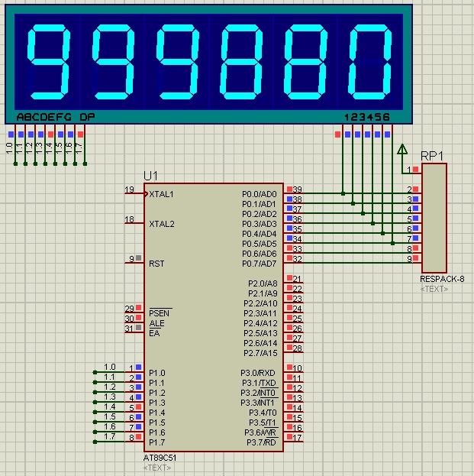Click the P3.4/T0 pin label
The height and width of the screenshot is (476, 474).
tap(263, 413)
